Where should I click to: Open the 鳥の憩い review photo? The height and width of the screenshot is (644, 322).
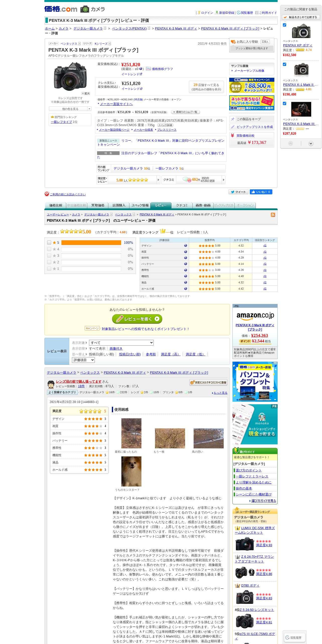209,438
